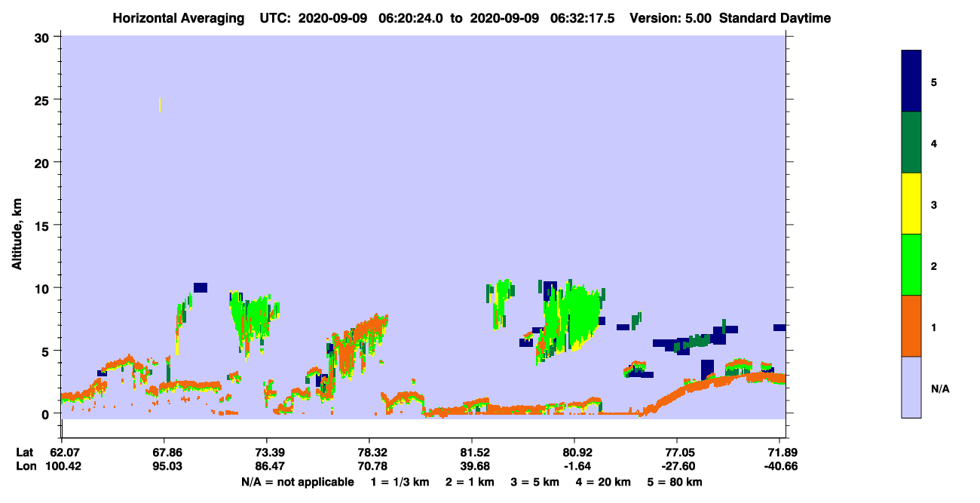The height and width of the screenshot is (503, 980).
Task: Click the altitude tick label 15
Action: point(44,225)
